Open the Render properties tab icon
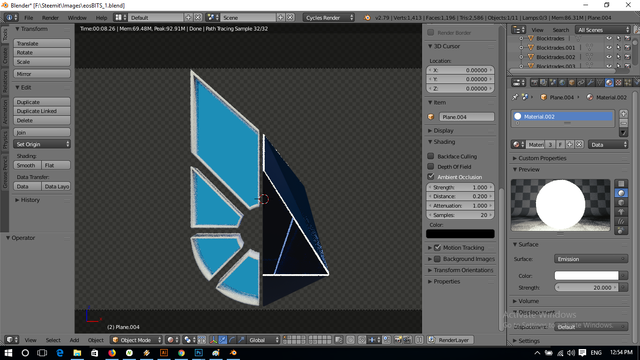Screen dimensions: 640x360 pos(534,83)
